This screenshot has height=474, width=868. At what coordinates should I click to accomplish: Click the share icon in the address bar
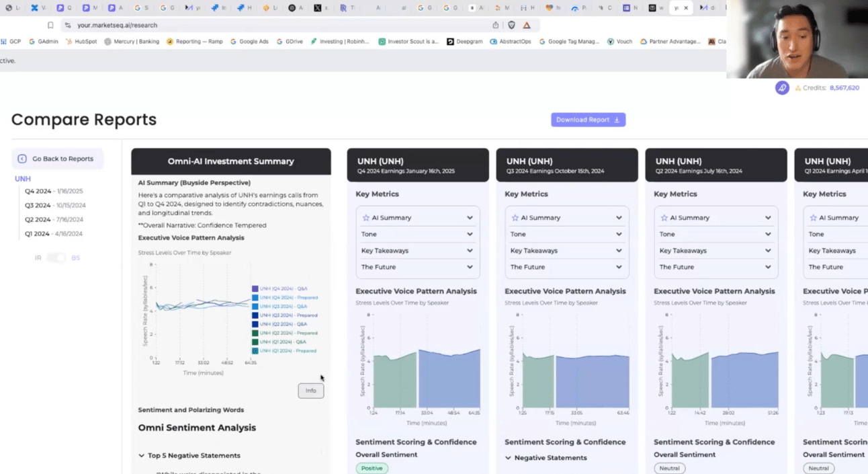click(496, 25)
